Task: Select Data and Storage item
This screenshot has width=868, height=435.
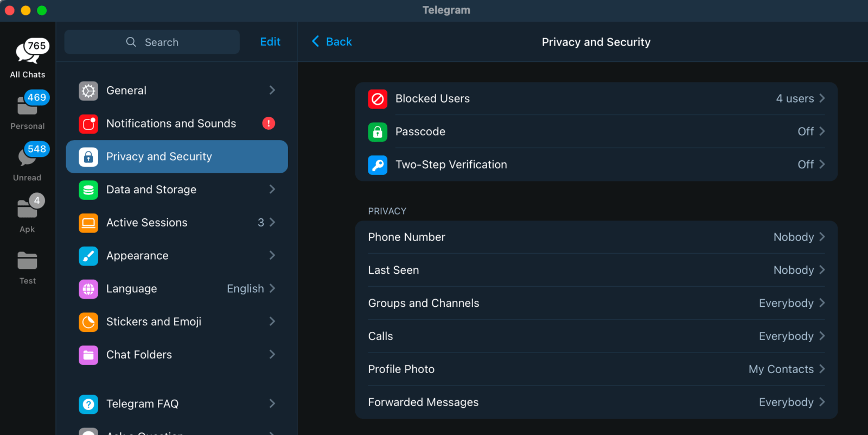Action: tap(177, 190)
